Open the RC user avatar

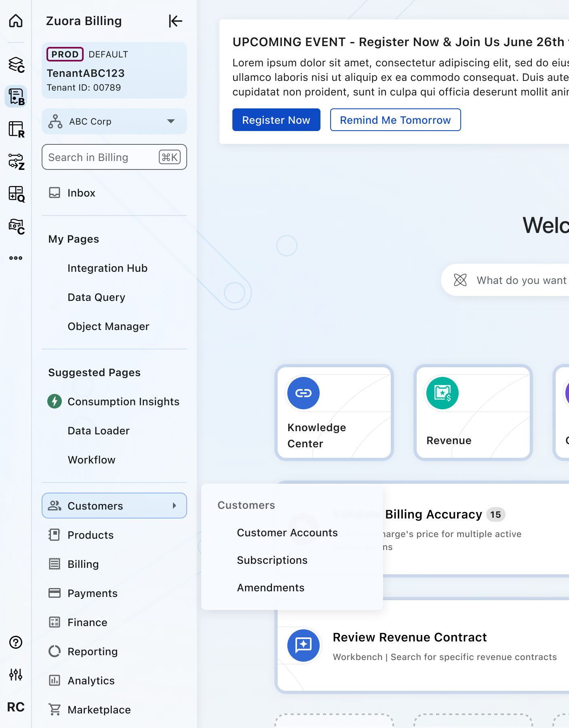[x=16, y=707]
